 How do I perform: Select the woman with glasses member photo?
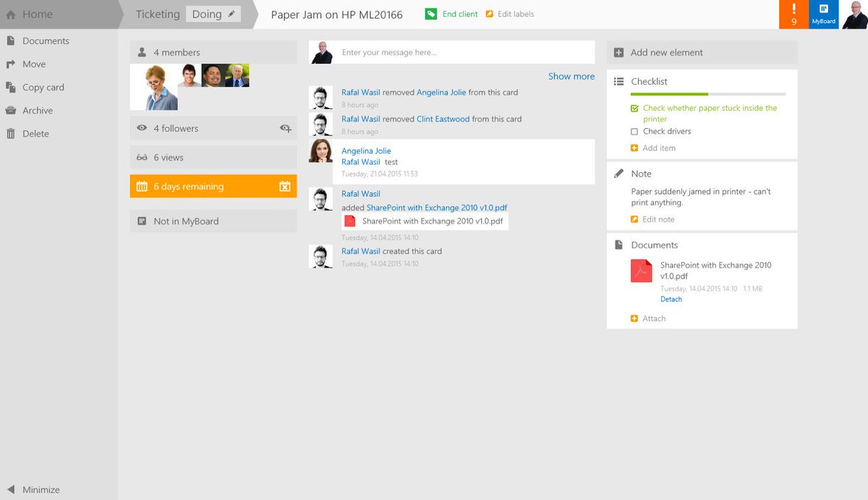coord(153,87)
